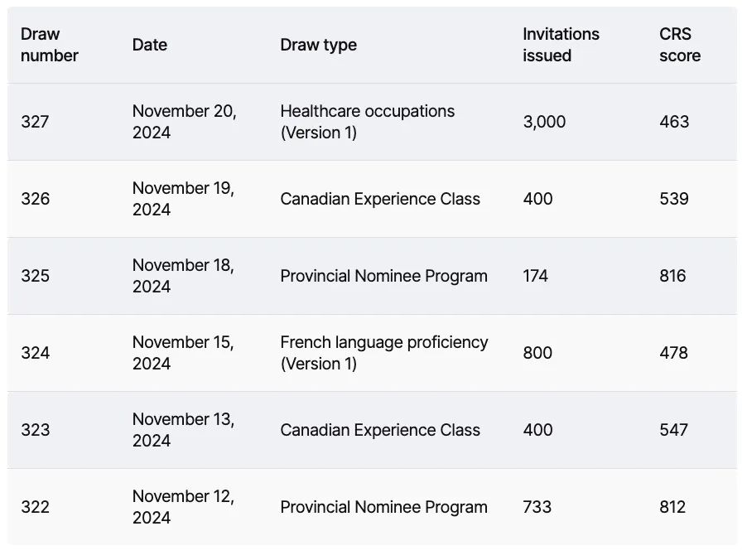Click the 174 invitations issued value
This screenshot has width=747, height=560.
pos(536,276)
